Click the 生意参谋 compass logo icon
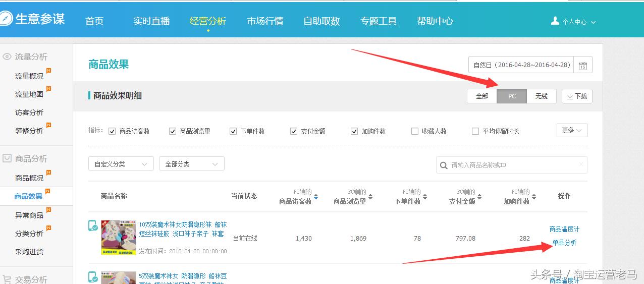 [x=6, y=19]
